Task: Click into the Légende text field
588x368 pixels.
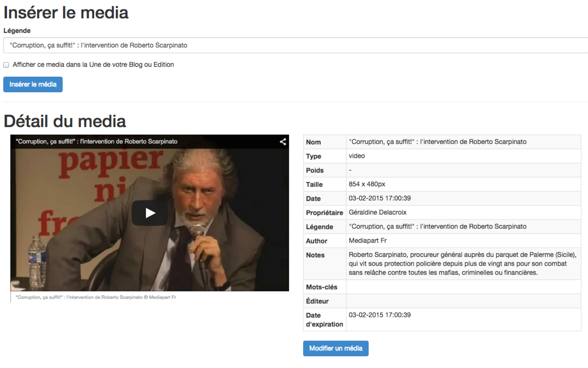Action: [x=294, y=45]
